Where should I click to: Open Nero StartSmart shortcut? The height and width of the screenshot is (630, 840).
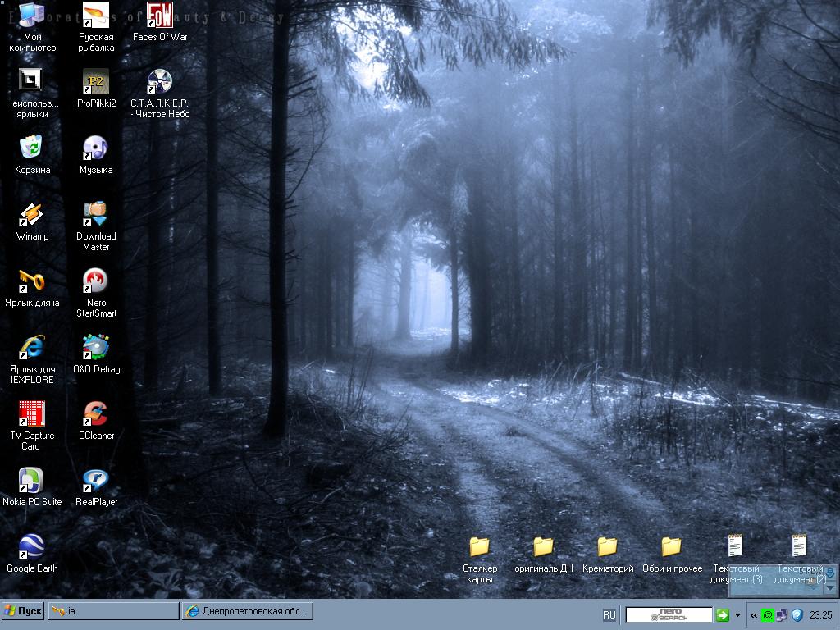point(96,282)
